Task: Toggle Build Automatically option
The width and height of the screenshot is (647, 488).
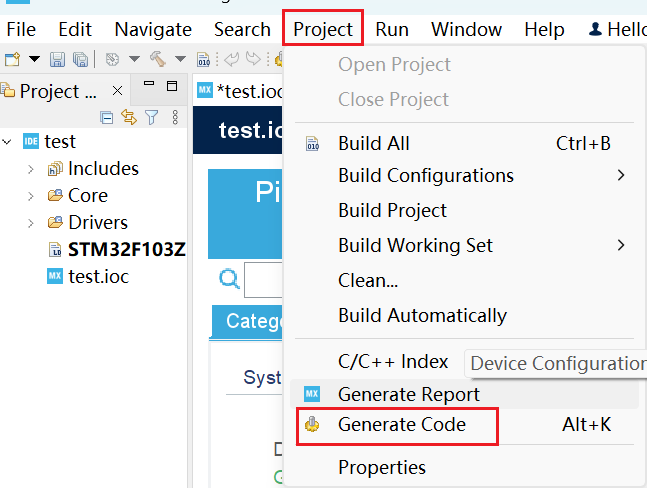Action: [x=422, y=316]
